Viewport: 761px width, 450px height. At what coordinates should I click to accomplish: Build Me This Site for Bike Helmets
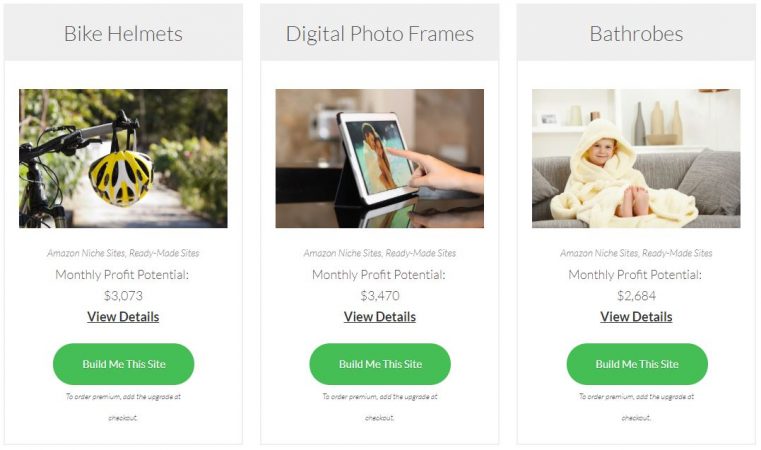click(123, 364)
